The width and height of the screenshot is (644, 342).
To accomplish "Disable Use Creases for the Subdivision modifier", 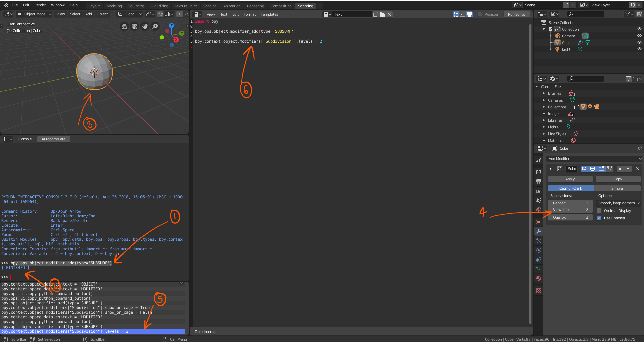I will (x=599, y=218).
